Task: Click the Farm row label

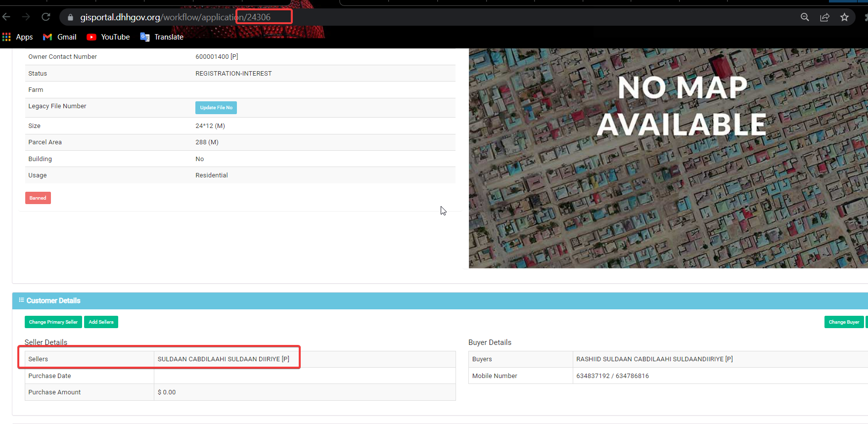Action: (x=36, y=90)
